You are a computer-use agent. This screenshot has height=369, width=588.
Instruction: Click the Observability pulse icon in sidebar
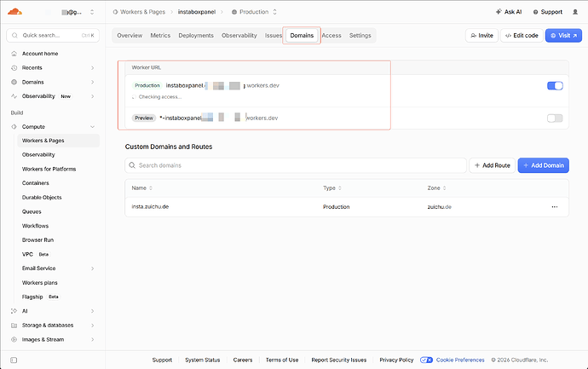14,96
